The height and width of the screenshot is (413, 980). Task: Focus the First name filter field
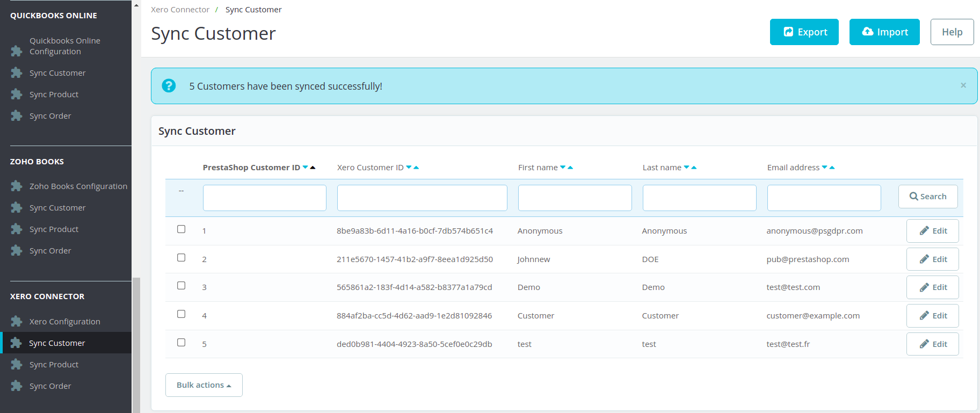pyautogui.click(x=575, y=198)
